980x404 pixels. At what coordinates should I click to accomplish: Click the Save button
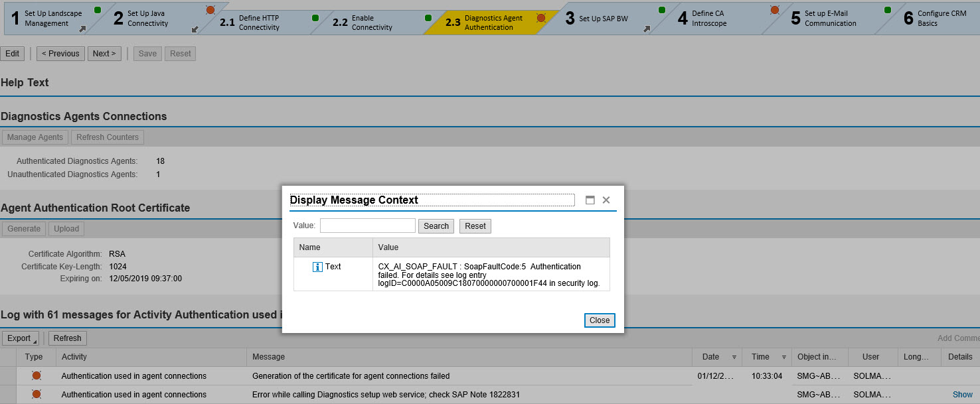[x=147, y=54]
